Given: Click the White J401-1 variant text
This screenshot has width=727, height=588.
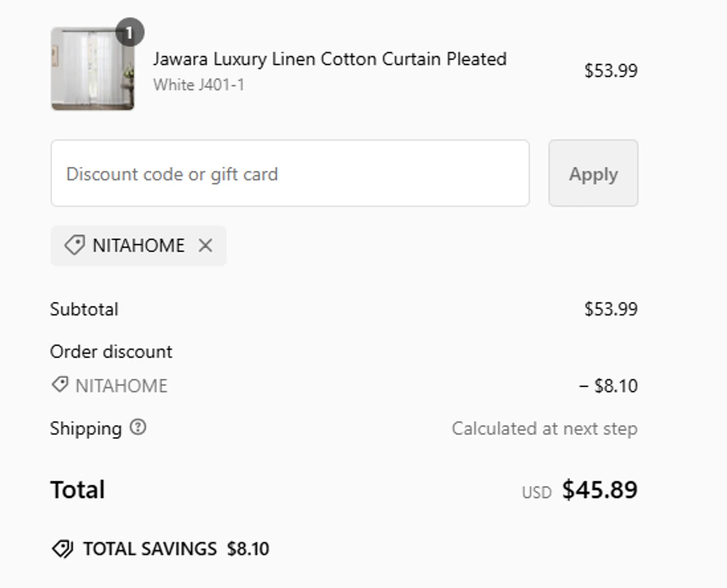Looking at the screenshot, I should click(199, 85).
